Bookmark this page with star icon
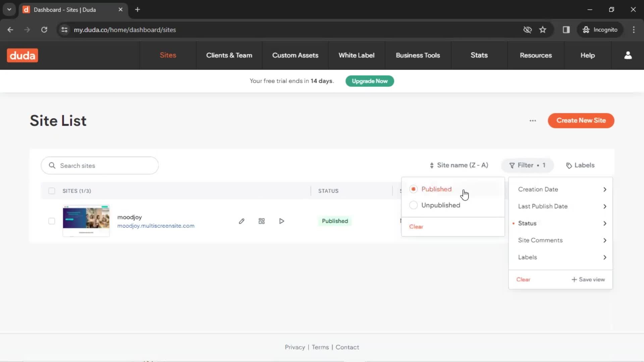 (543, 30)
